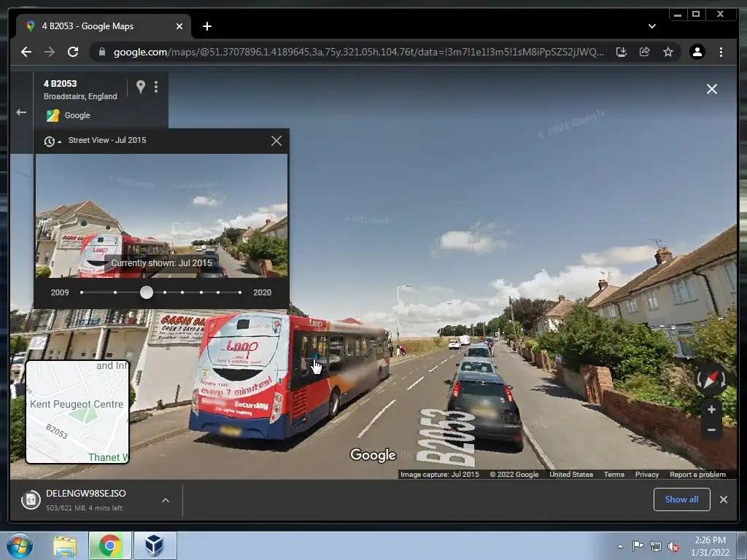Expand the tab search chevron
This screenshot has width=747, height=560.
tap(651, 26)
